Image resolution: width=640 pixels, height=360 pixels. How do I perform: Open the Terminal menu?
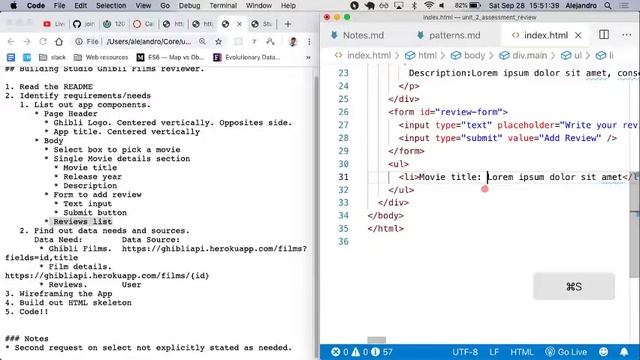click(223, 6)
